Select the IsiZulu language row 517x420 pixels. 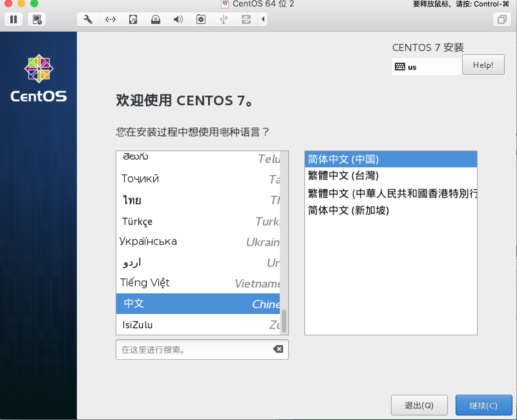click(198, 324)
